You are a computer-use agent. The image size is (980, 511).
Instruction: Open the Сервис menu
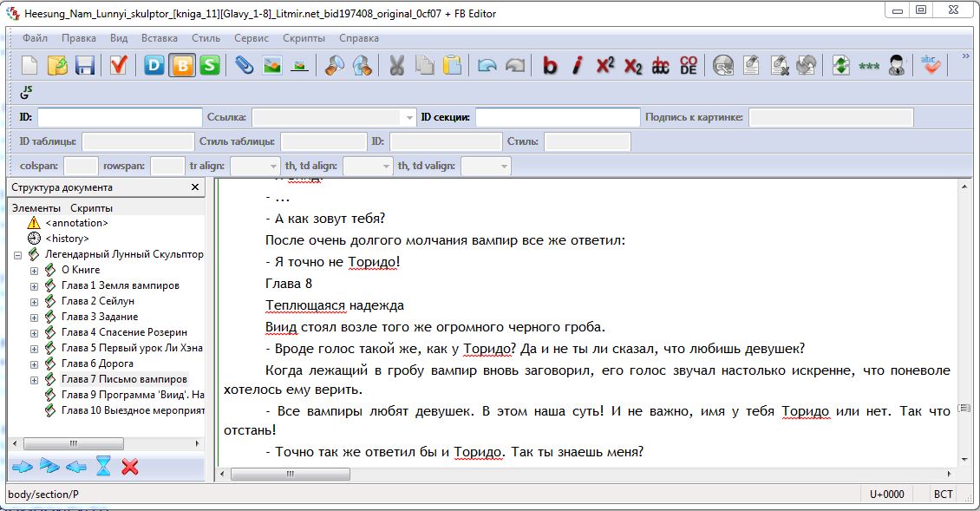pos(252,38)
